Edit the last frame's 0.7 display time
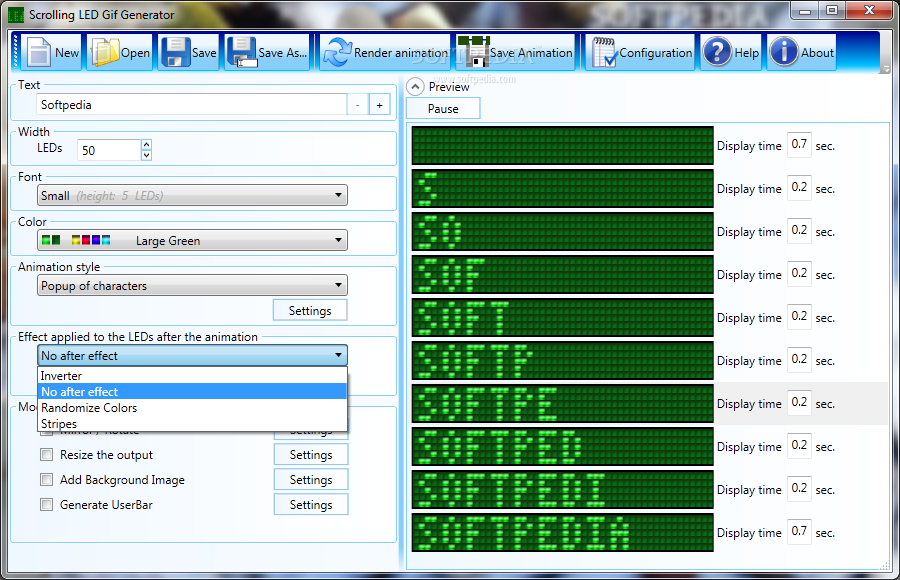Image resolution: width=900 pixels, height=580 pixels. pos(799,532)
